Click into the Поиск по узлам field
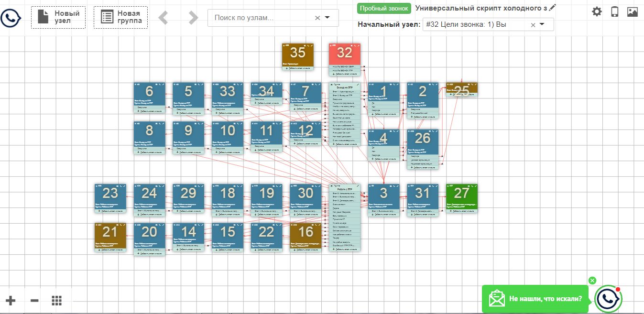 (x=261, y=18)
